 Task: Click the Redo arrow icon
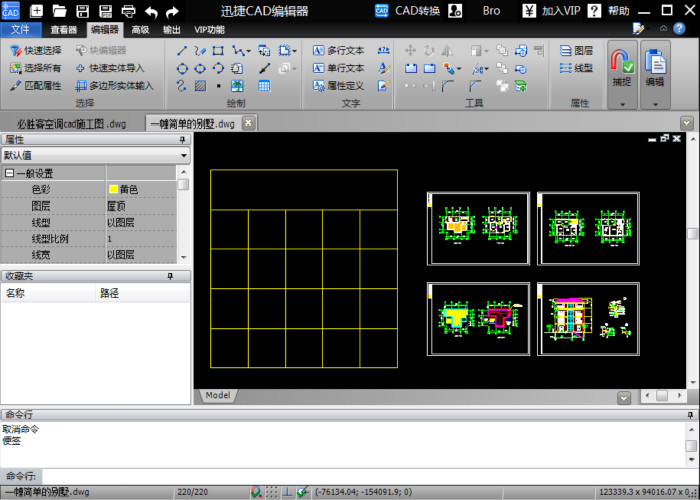coord(172,12)
